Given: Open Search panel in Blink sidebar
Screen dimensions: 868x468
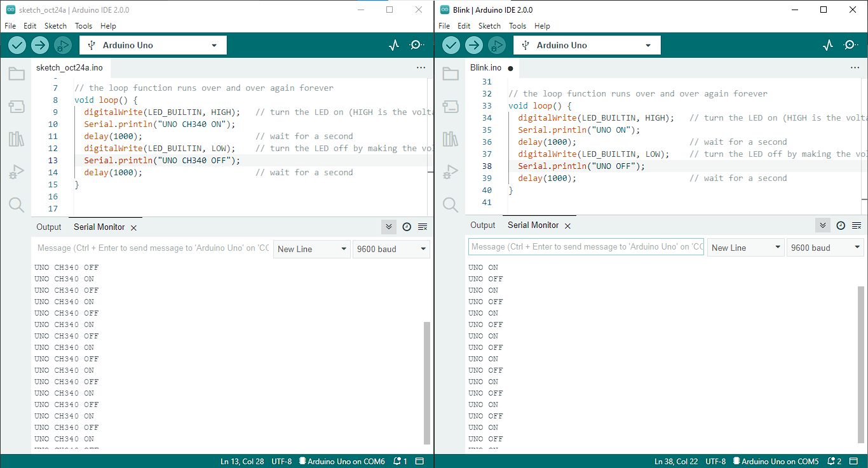Looking at the screenshot, I should pyautogui.click(x=451, y=204).
